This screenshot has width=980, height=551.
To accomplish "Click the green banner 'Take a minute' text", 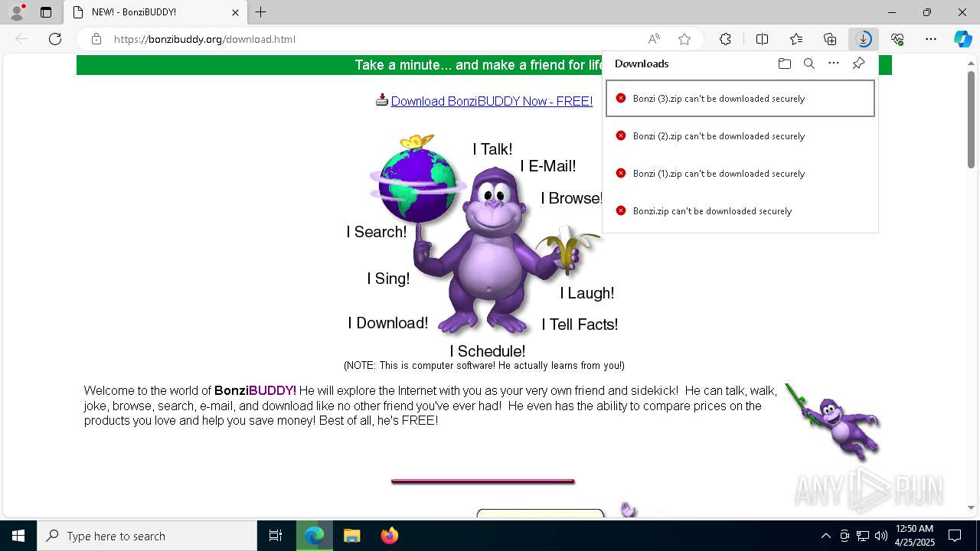I will (x=479, y=65).
